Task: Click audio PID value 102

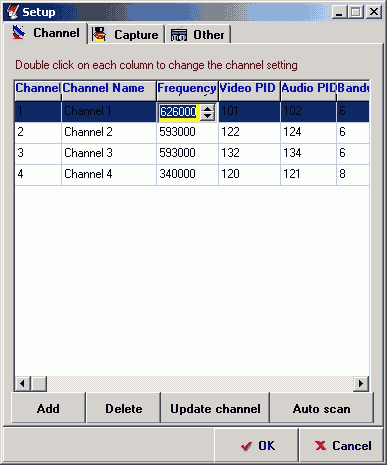Action: coord(308,111)
